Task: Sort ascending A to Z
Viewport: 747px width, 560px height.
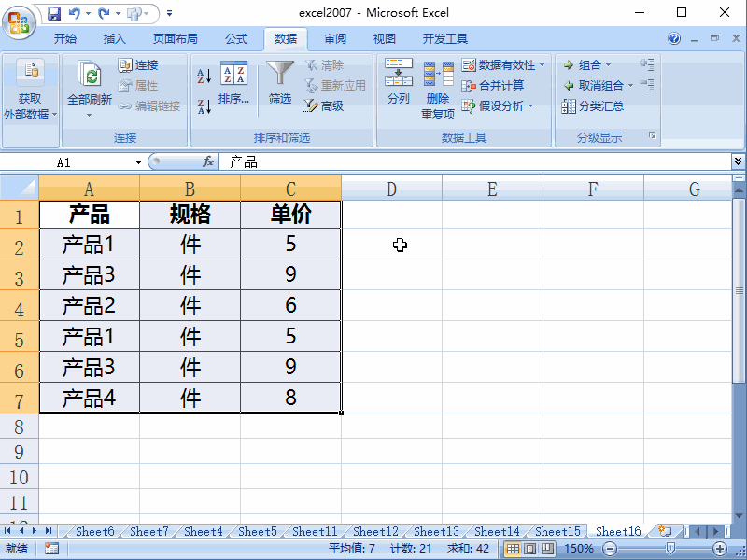Action: (x=204, y=76)
